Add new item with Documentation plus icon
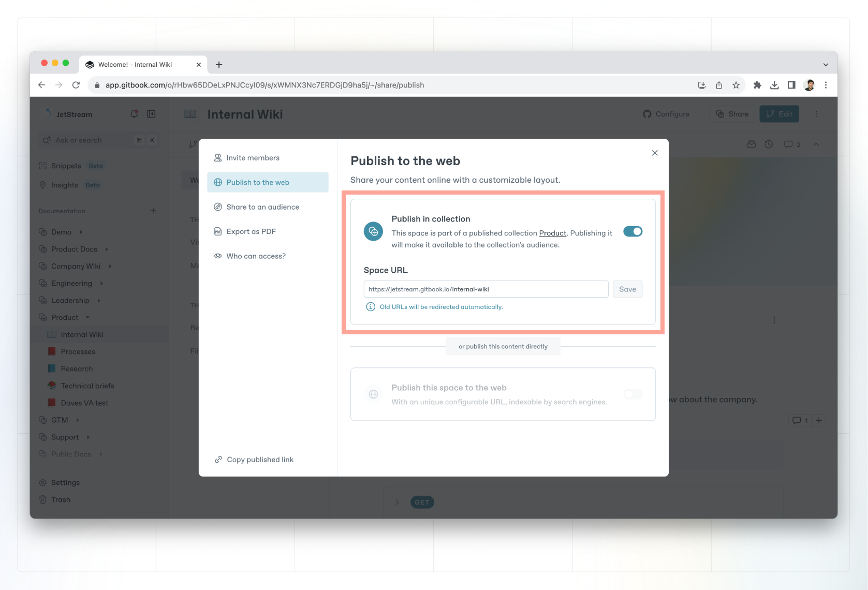Image resolution: width=868 pixels, height=590 pixels. pyautogui.click(x=153, y=211)
